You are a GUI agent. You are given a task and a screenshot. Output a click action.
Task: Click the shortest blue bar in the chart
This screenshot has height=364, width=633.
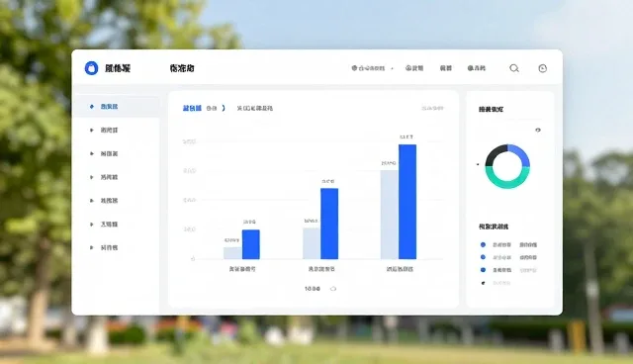[x=251, y=244]
